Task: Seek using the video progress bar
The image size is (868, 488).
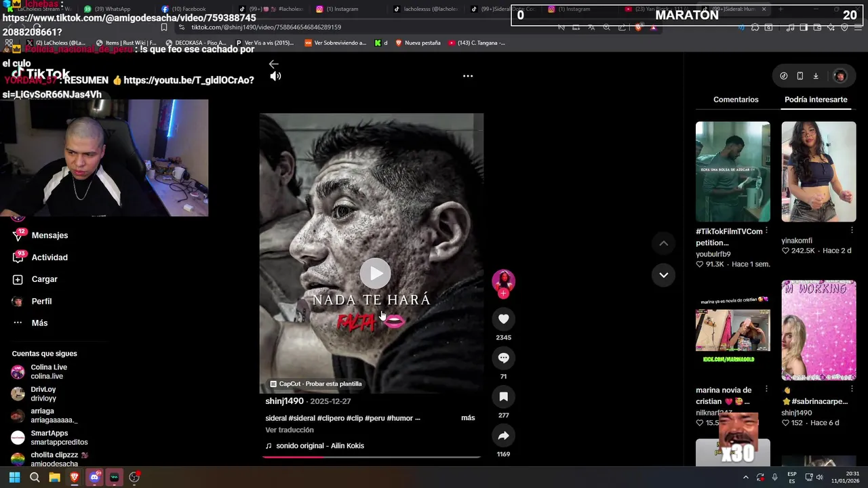Action: pos(372,457)
